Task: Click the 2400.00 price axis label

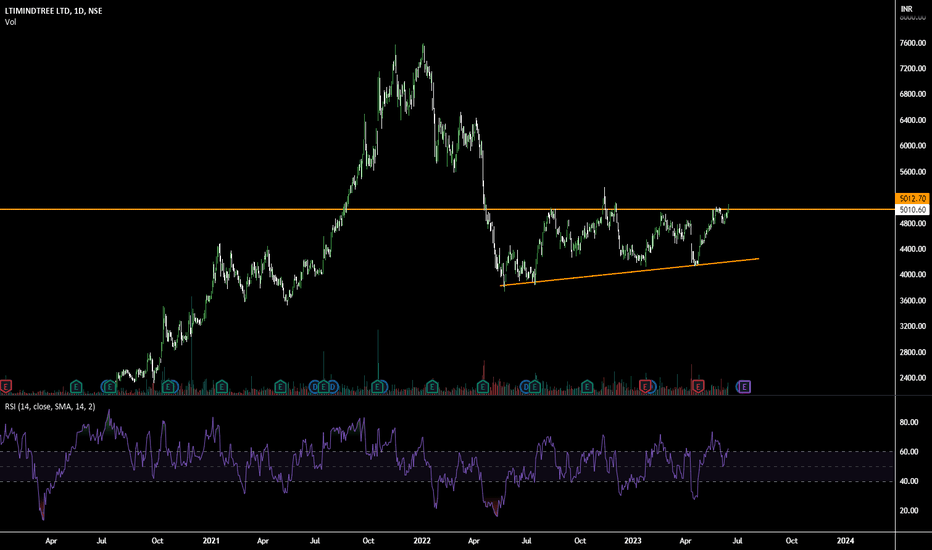Action: tap(912, 378)
